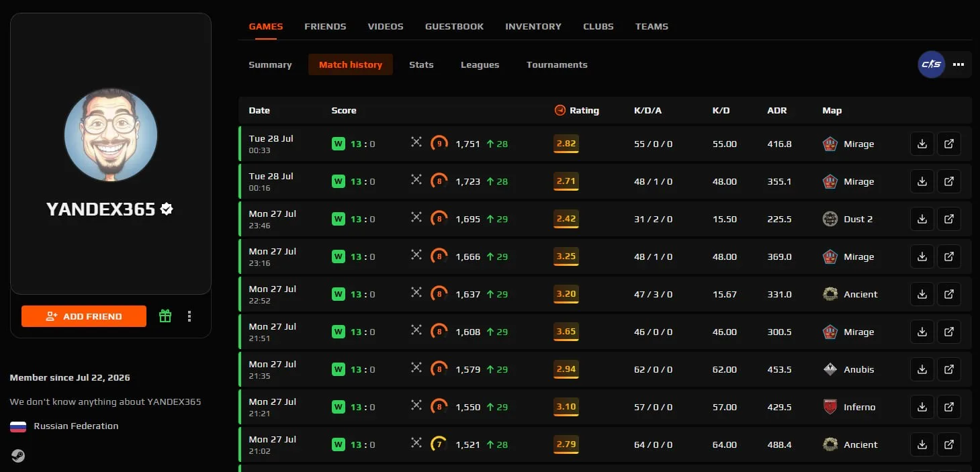980x472 pixels.
Task: Click the CS2 game logo icon
Action: pos(932,64)
